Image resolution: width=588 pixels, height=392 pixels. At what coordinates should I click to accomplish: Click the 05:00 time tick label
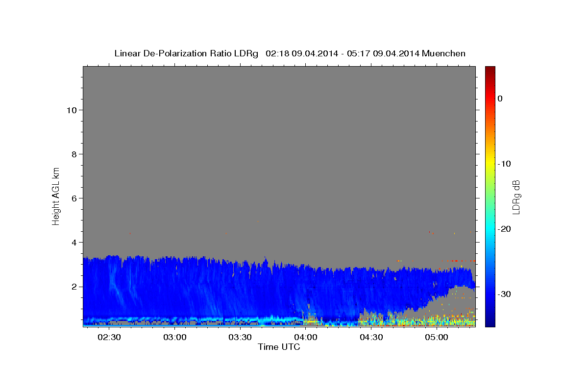pyautogui.click(x=437, y=338)
